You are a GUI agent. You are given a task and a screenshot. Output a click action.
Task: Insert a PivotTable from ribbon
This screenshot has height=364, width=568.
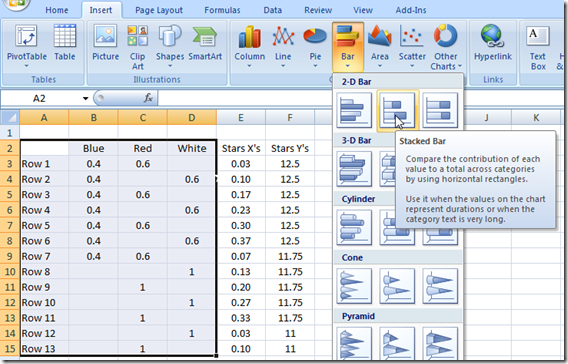(x=27, y=46)
